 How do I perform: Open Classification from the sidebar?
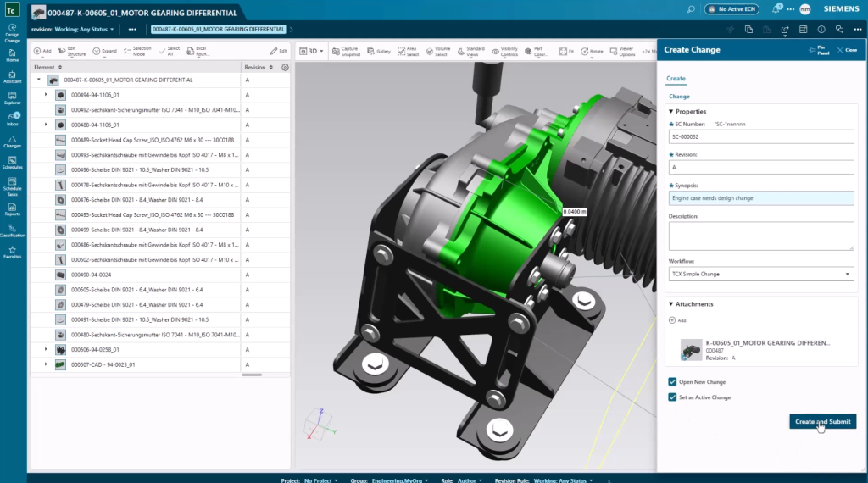[12, 231]
